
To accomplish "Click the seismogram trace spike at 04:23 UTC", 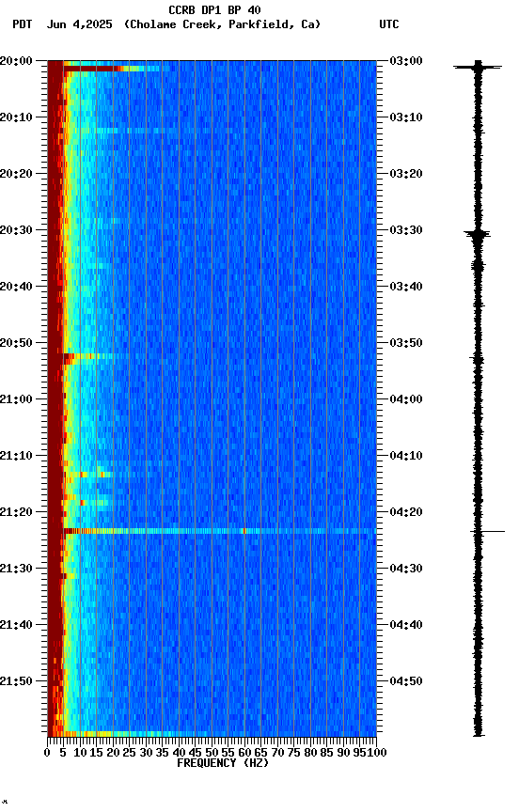I will 487,532.
